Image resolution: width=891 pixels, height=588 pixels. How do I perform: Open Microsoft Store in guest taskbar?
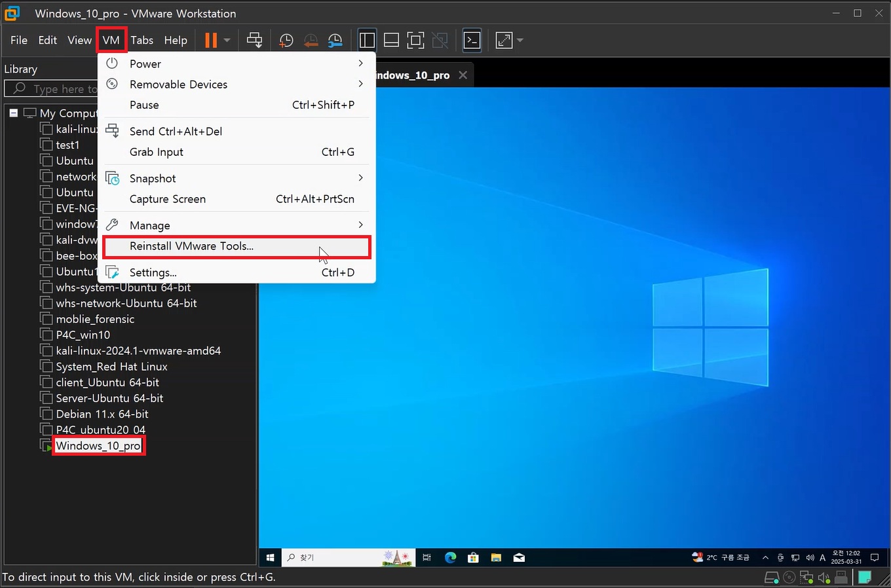coord(473,558)
